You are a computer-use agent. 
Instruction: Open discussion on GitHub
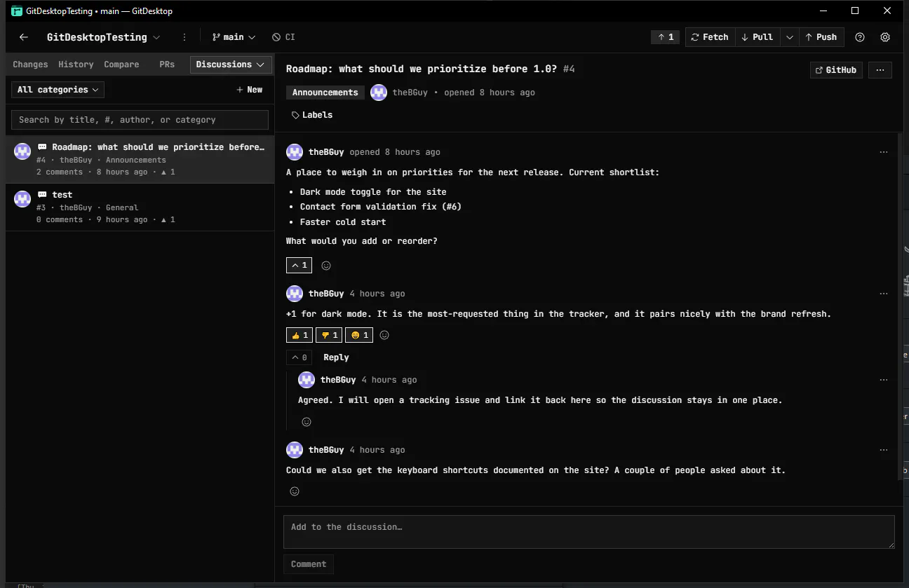click(836, 70)
